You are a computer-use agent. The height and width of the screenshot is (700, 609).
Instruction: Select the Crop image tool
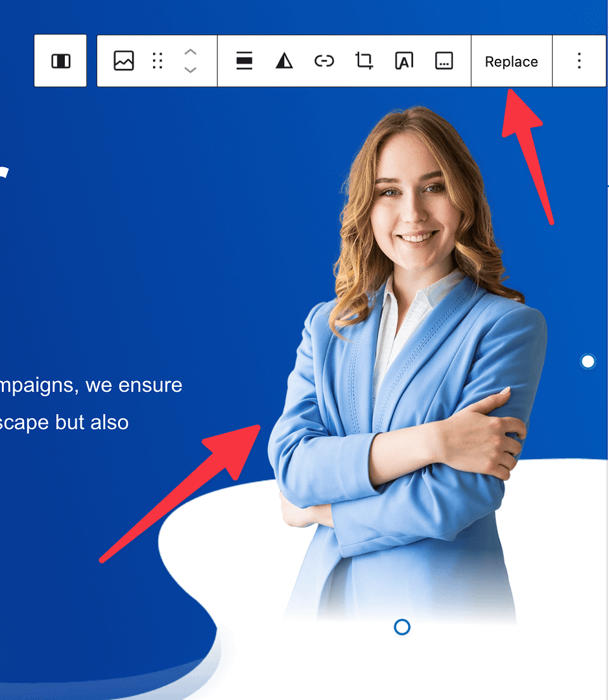tap(364, 61)
